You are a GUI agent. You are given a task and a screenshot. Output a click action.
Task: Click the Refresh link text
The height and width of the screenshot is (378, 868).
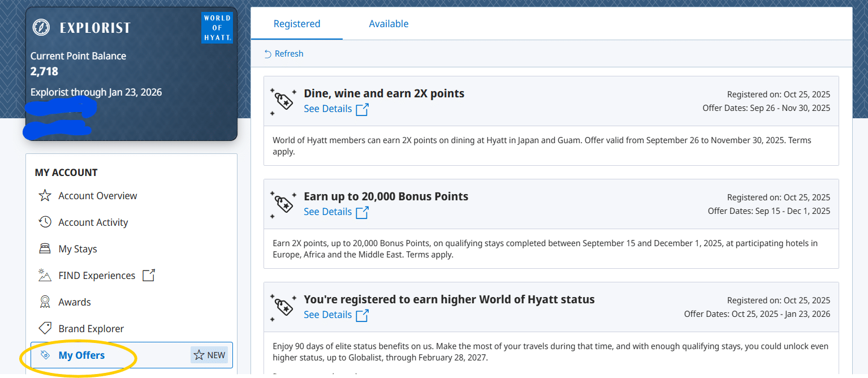point(289,54)
